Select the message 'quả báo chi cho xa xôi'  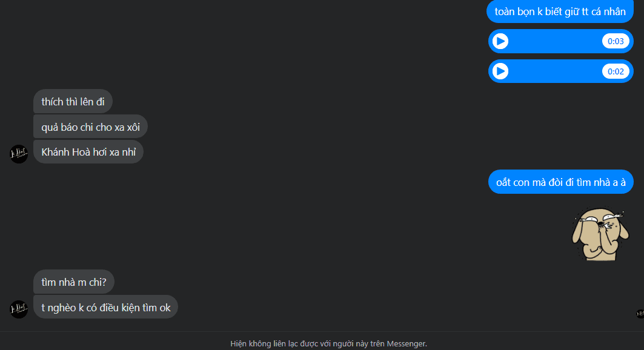(90, 127)
